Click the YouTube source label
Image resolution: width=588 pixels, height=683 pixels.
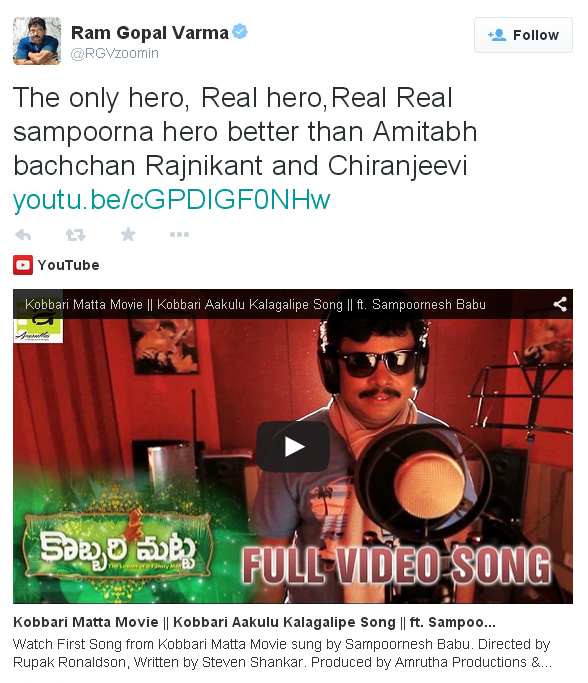[68, 265]
